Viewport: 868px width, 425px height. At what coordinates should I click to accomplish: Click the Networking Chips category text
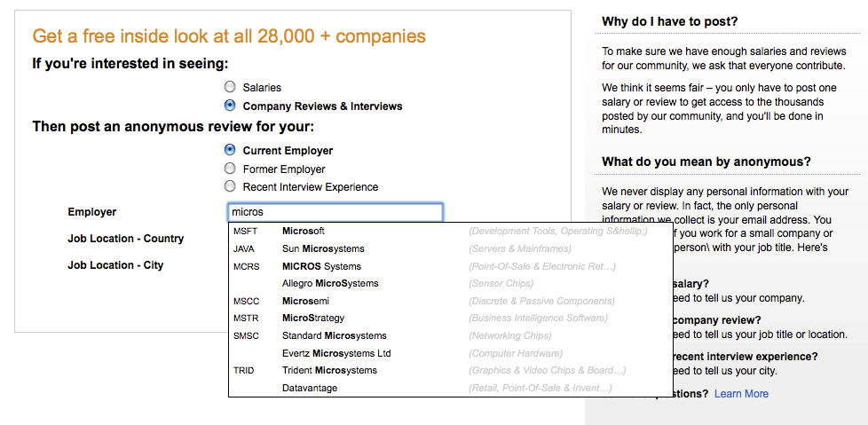point(509,335)
